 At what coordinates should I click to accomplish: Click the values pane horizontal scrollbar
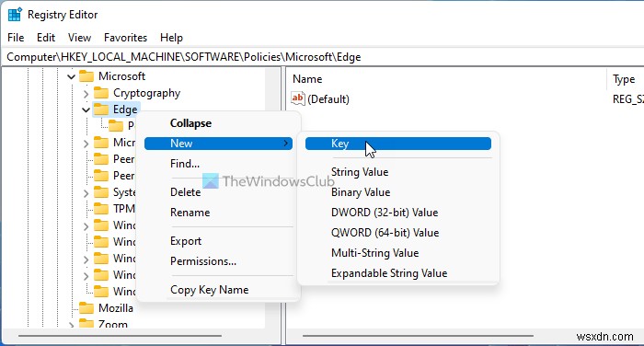tap(418, 336)
